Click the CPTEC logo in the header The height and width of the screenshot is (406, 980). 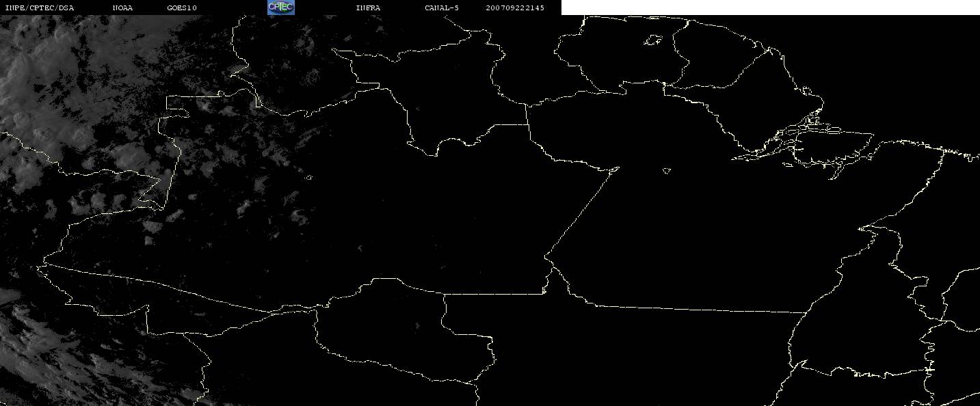280,7
